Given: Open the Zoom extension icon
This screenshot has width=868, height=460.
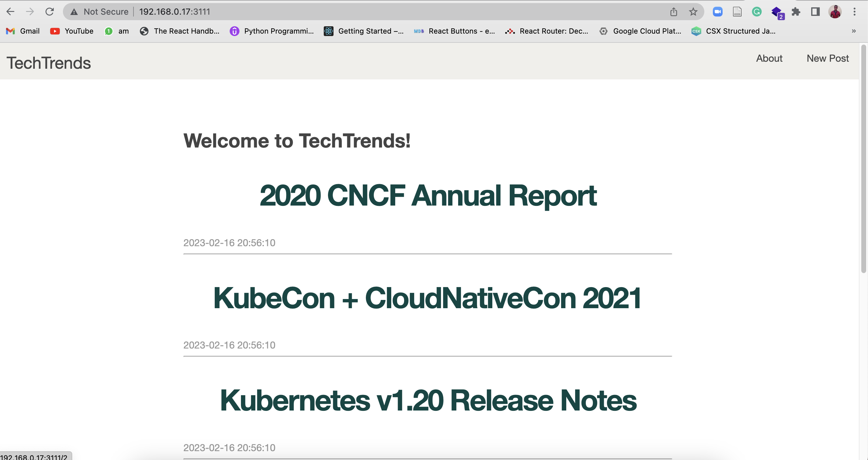Looking at the screenshot, I should 717,12.
